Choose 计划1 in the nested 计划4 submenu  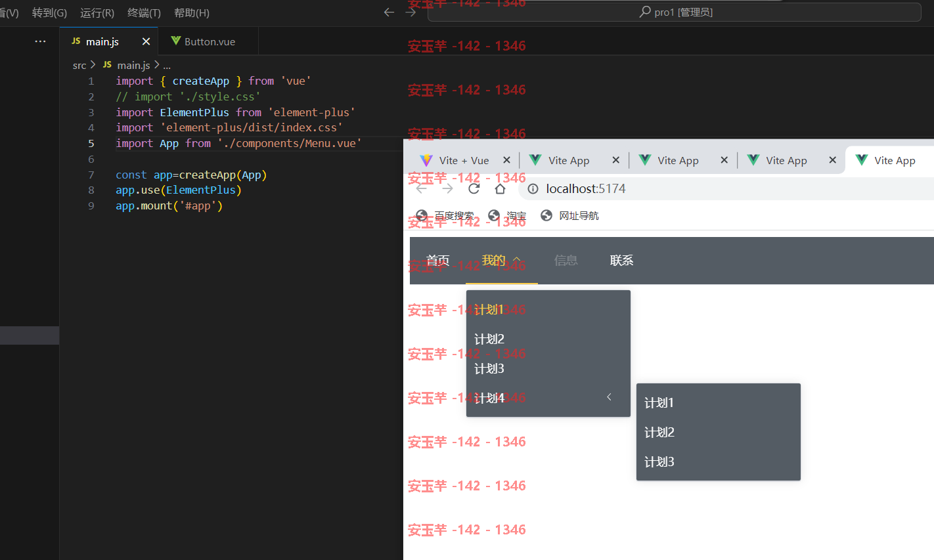(x=719, y=402)
